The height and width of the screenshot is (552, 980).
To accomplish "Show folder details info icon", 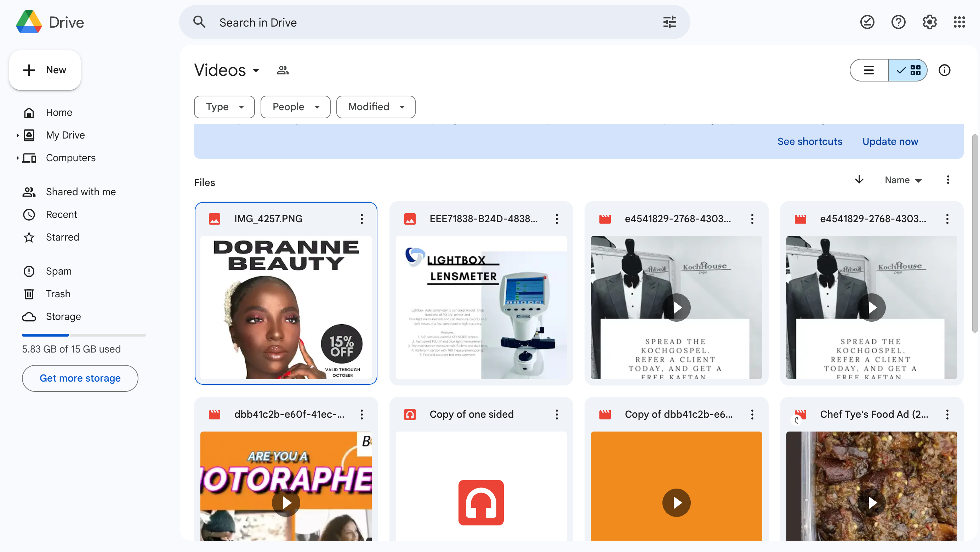I will (x=944, y=70).
